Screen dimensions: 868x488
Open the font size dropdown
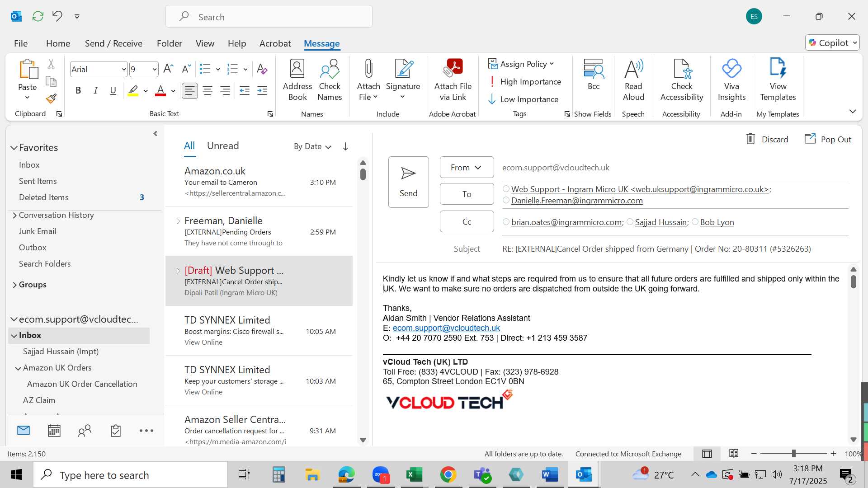(x=154, y=69)
